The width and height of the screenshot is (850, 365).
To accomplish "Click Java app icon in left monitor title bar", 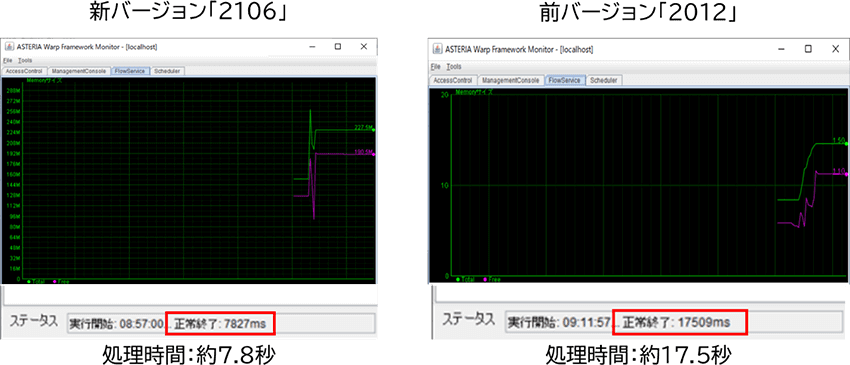I will [x=9, y=47].
